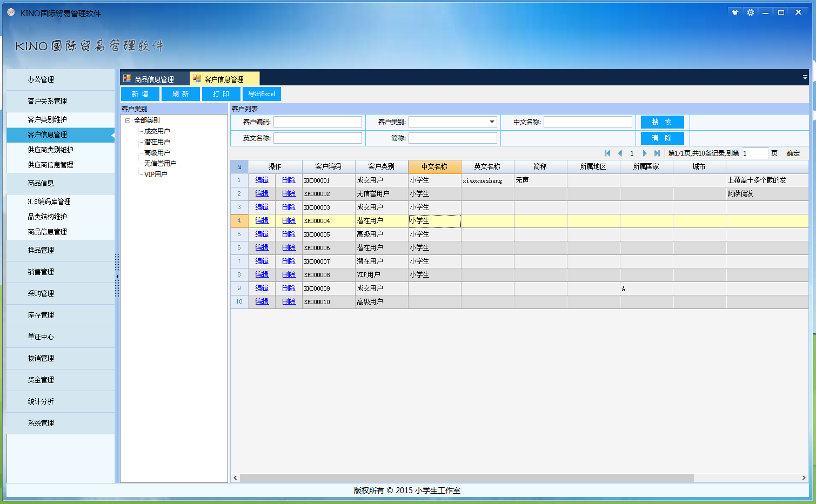Select VIP用户 in category tree
This screenshot has width=816, height=504.
(x=156, y=174)
